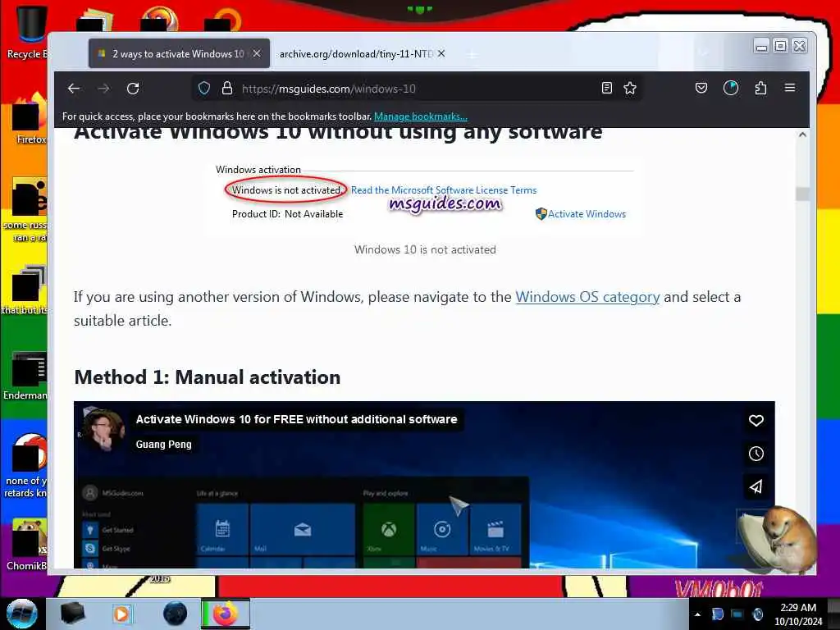
Task: Open video title 'Activate Windows 10 for FREE'
Action: (x=296, y=419)
